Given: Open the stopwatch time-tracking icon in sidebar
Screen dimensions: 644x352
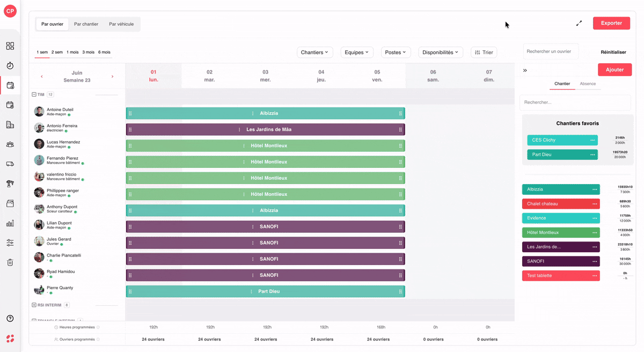Looking at the screenshot, I should coord(10,65).
